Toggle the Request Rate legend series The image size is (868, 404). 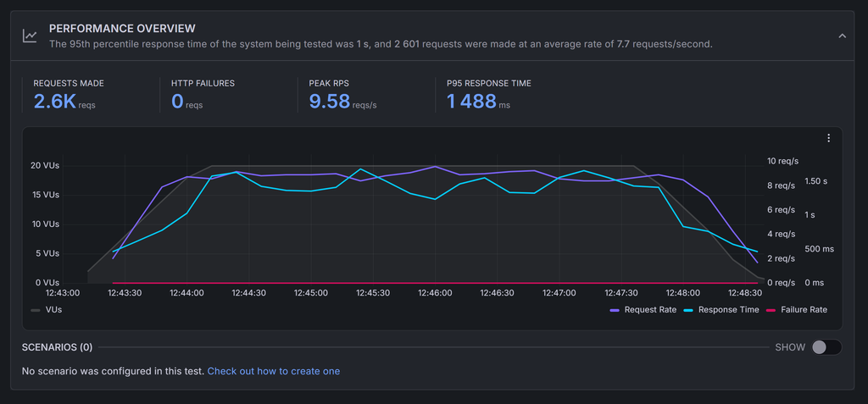[x=643, y=310]
